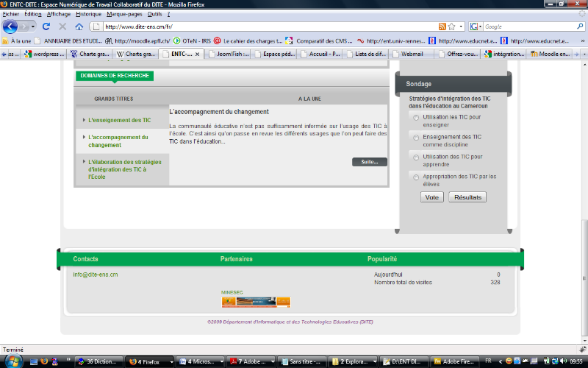Open the Historique menu

click(88, 14)
